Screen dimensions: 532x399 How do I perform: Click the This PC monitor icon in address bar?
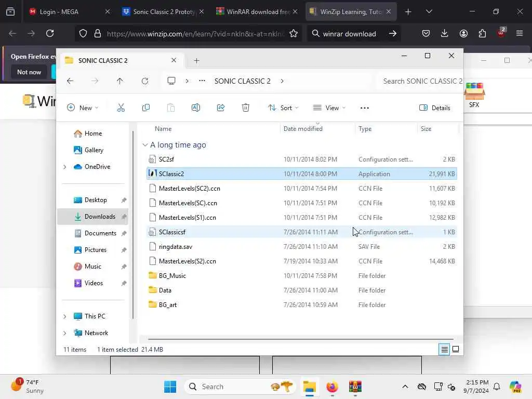pos(171,81)
